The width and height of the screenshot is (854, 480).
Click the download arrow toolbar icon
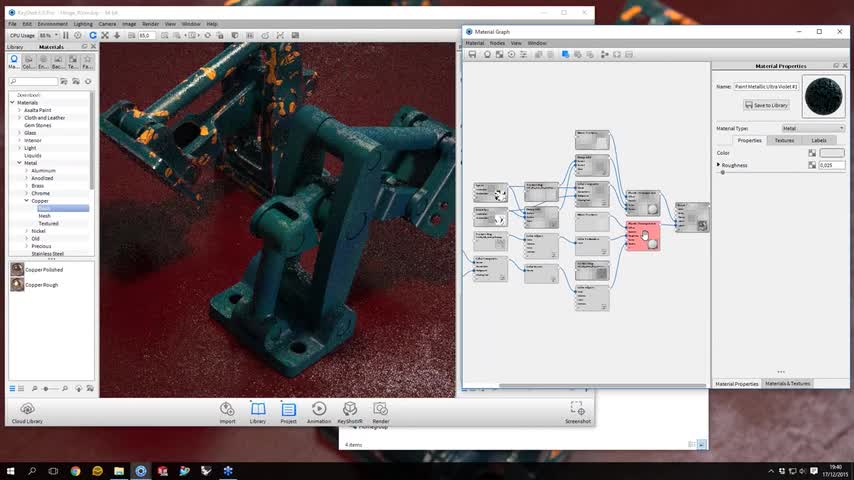tap(117, 35)
